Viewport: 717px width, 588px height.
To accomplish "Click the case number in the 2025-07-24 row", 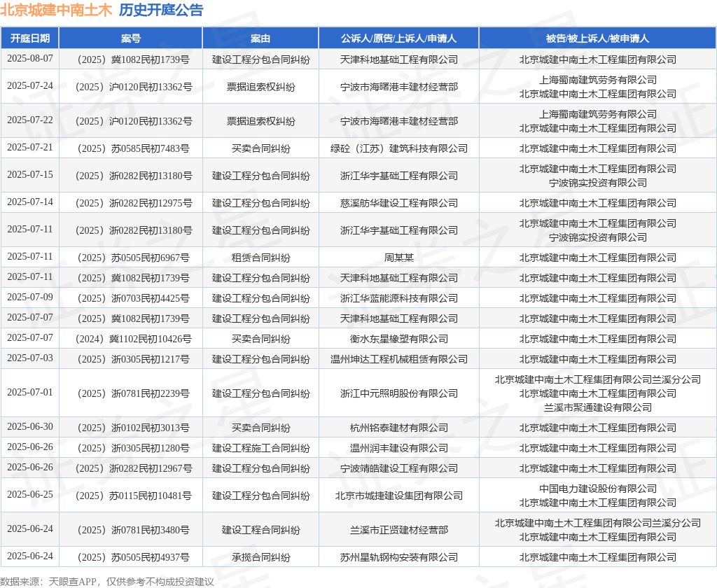I will click(x=134, y=87).
